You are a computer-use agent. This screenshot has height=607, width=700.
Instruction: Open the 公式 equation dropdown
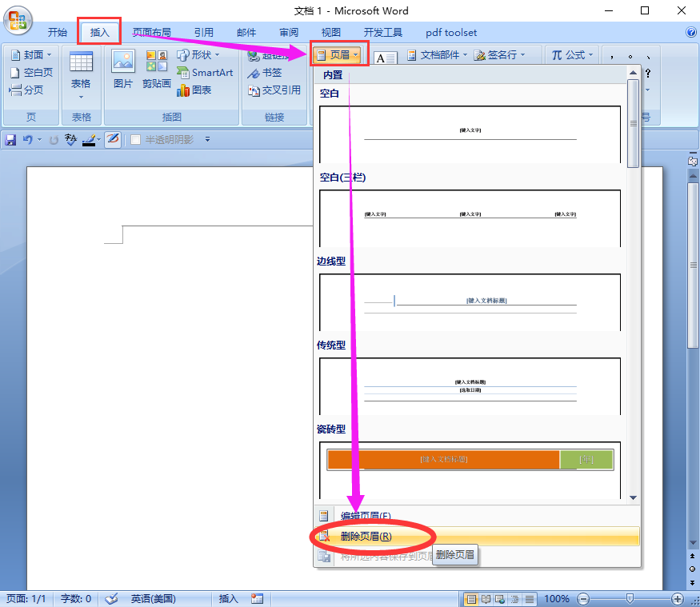[x=572, y=55]
